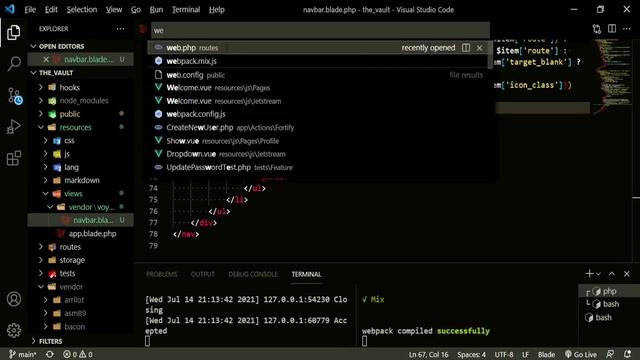This screenshot has width=640, height=360.
Task: Open the File menu
Action: (x=30, y=9)
